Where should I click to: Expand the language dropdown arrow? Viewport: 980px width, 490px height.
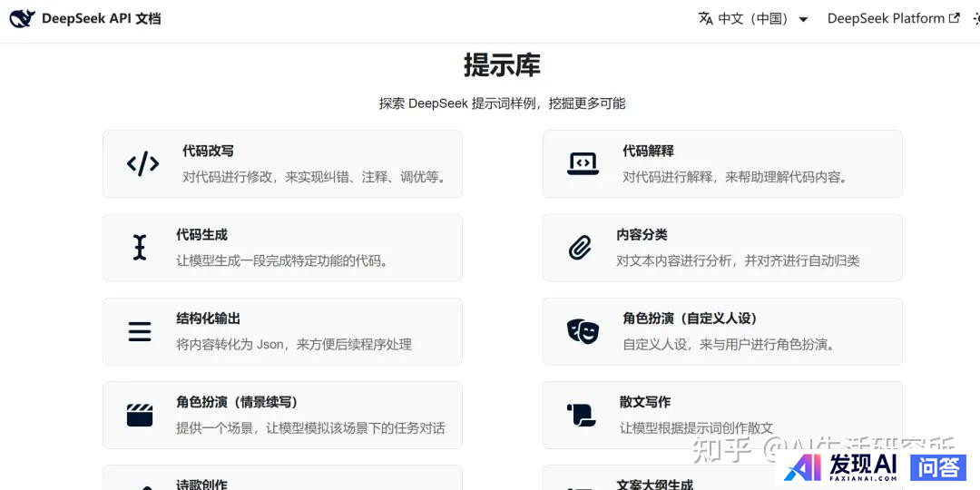803,19
